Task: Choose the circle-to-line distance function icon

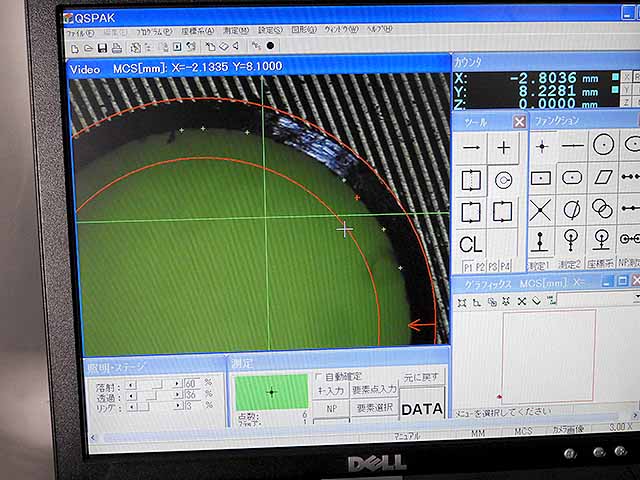Action: tap(601, 239)
